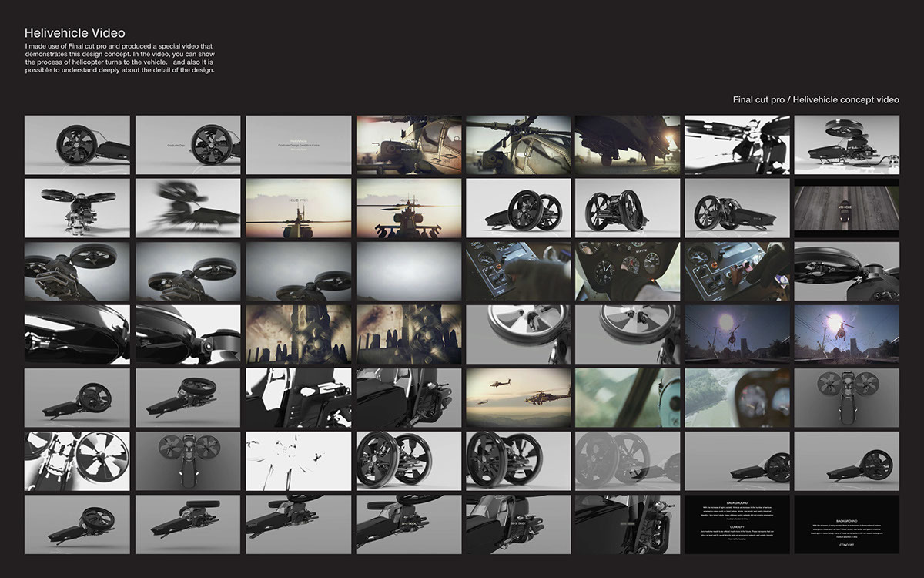Click the Helivehicle Video heading
This screenshot has height=578, width=924.
75,32
